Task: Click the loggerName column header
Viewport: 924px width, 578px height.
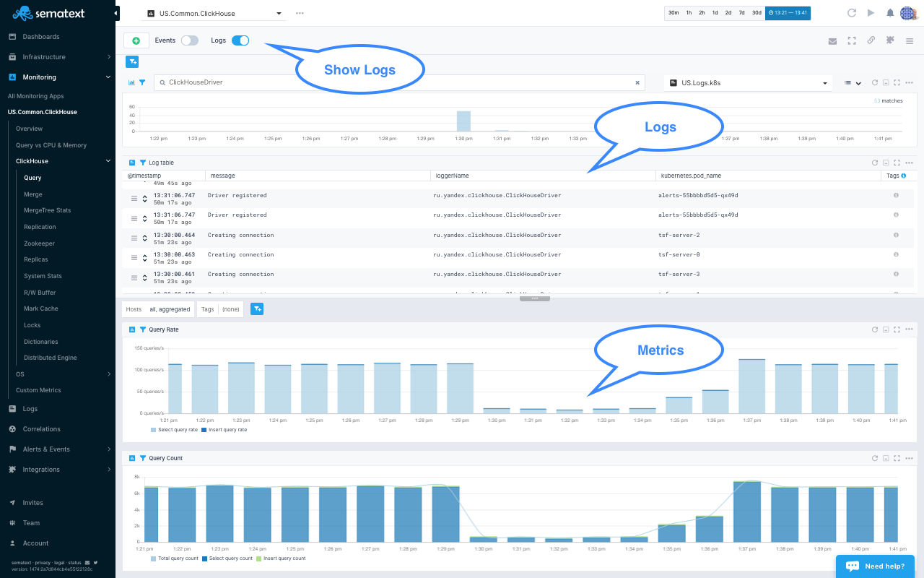Action: [453, 176]
